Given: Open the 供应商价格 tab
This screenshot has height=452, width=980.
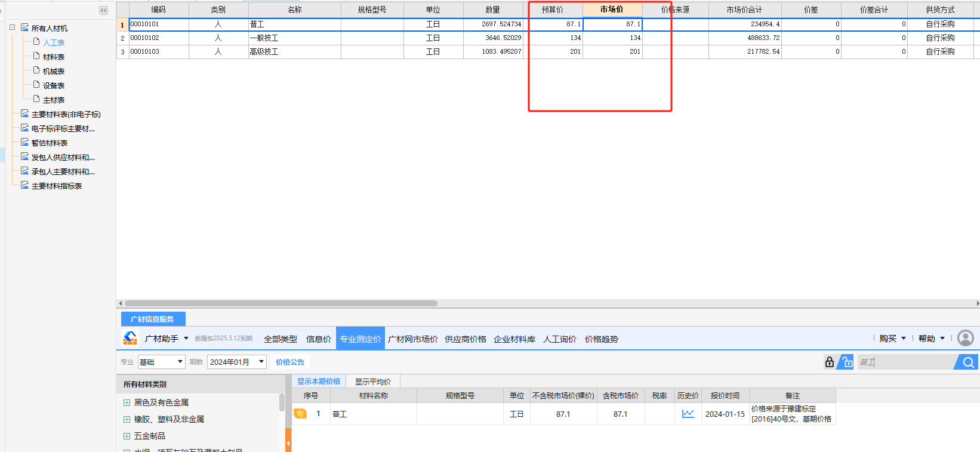Looking at the screenshot, I should coord(466,339).
